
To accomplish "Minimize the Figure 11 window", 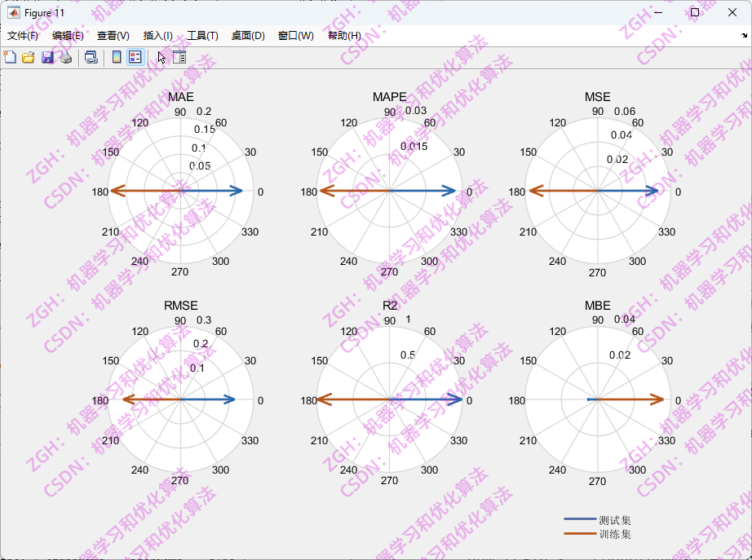I will point(657,12).
